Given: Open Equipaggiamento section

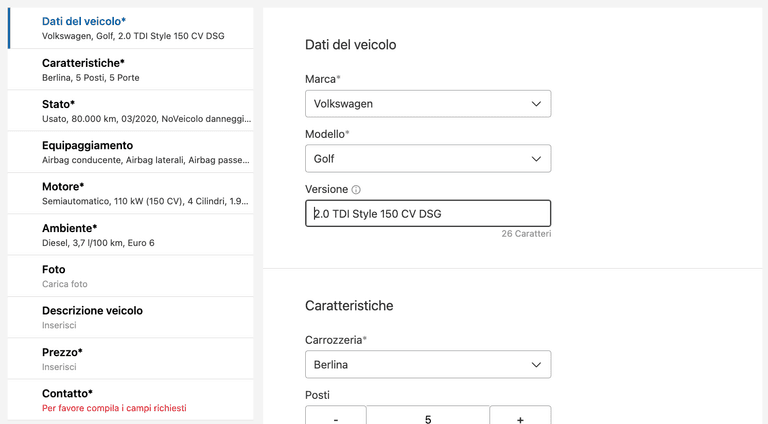Looking at the screenshot, I should [131, 152].
